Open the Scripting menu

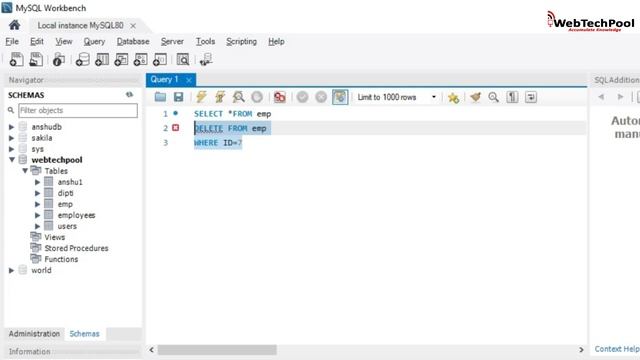point(241,42)
